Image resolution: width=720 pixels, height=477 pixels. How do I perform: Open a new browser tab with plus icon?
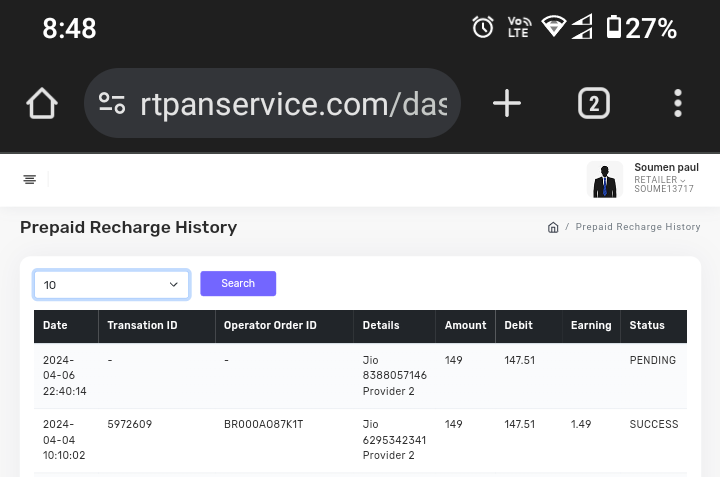507,103
